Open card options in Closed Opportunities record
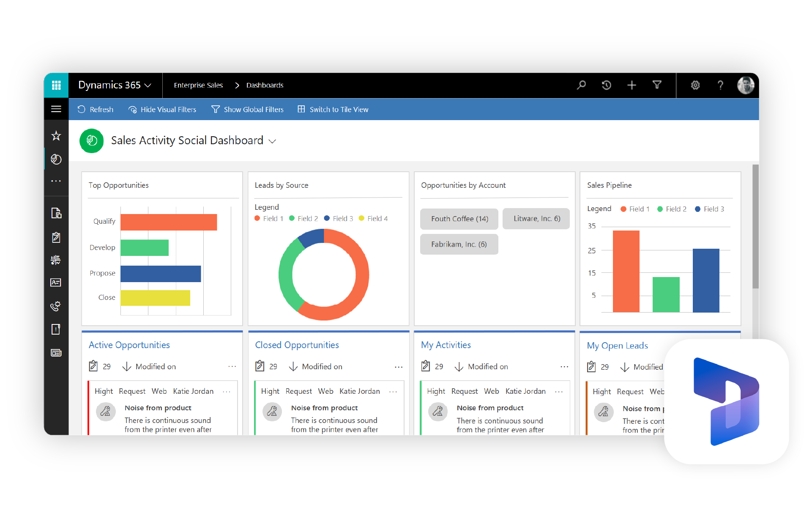The image size is (812, 508). pos(393,392)
